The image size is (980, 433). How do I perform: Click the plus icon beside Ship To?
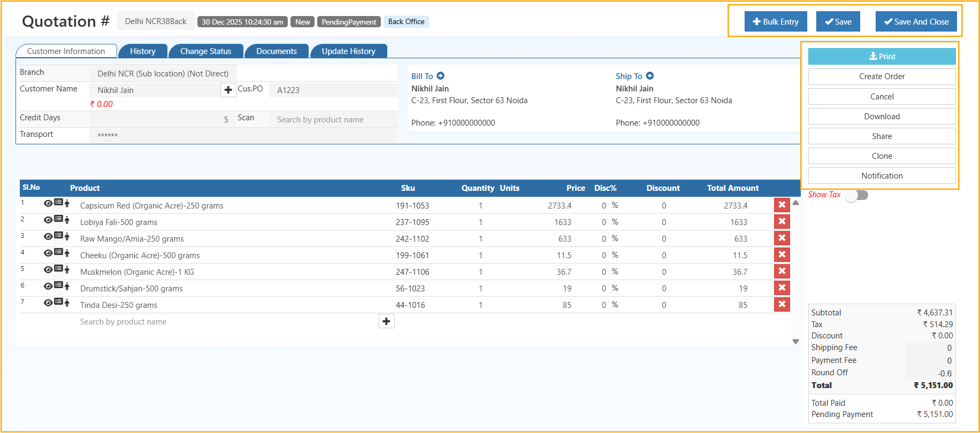[x=649, y=76]
